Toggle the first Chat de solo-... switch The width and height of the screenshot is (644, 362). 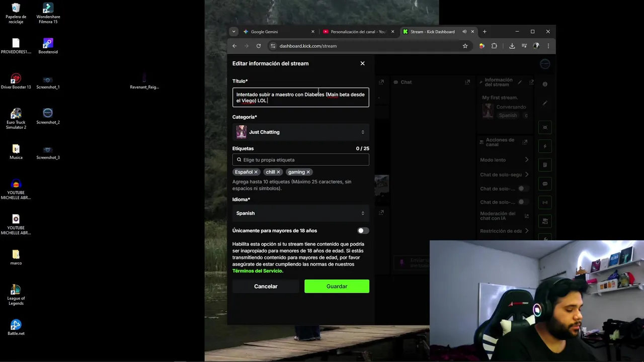pyautogui.click(x=524, y=189)
